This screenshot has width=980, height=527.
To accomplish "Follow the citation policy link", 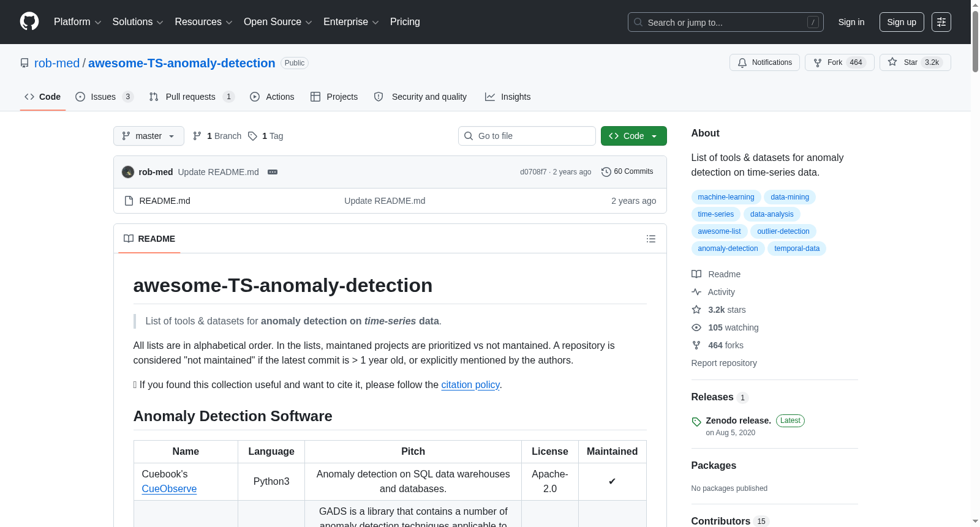I will pos(470,384).
